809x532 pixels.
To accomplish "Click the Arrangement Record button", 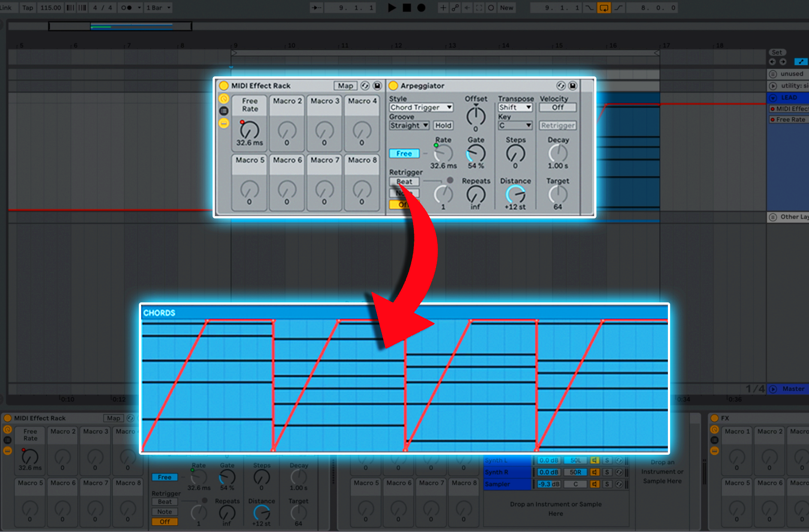I will pos(421,8).
